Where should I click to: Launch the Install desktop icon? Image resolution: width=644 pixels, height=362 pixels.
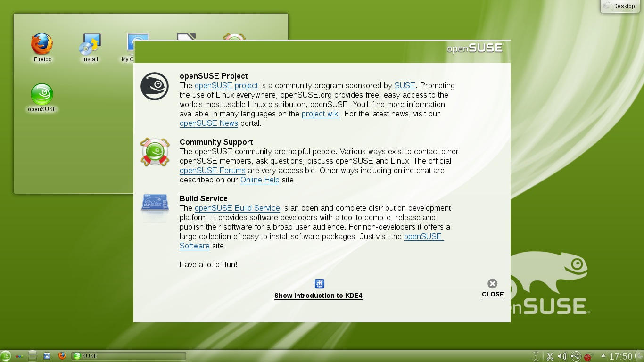[90, 47]
